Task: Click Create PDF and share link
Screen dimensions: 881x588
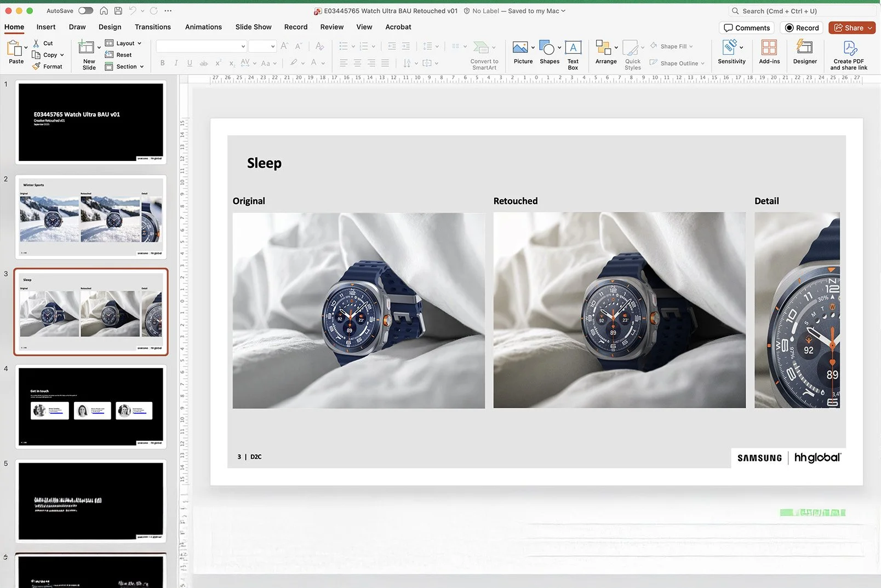Action: (849, 55)
